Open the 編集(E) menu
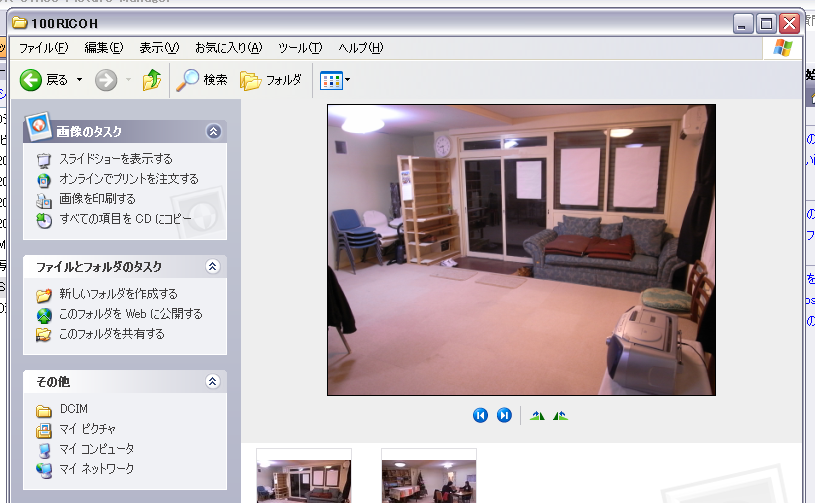Viewport: 815px width, 503px height. click(104, 48)
